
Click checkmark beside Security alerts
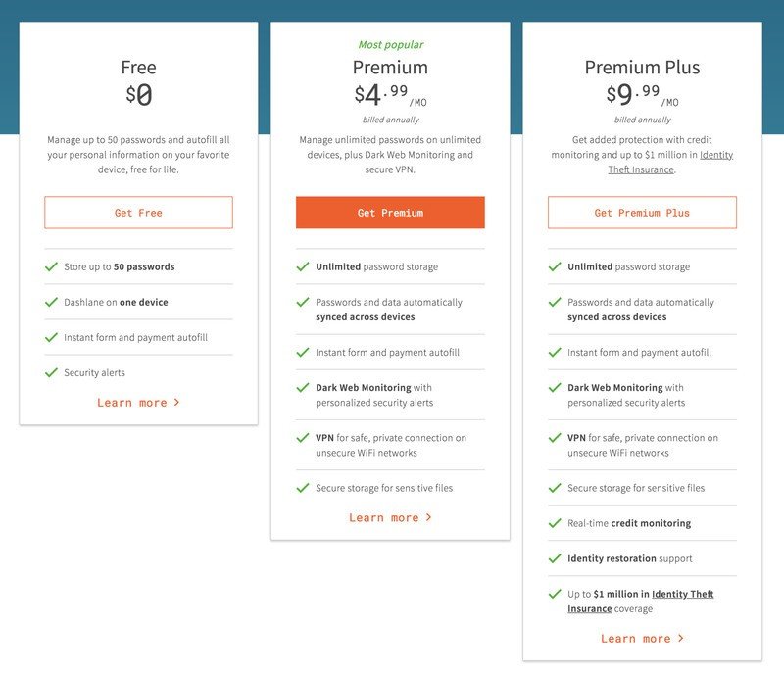tap(51, 372)
